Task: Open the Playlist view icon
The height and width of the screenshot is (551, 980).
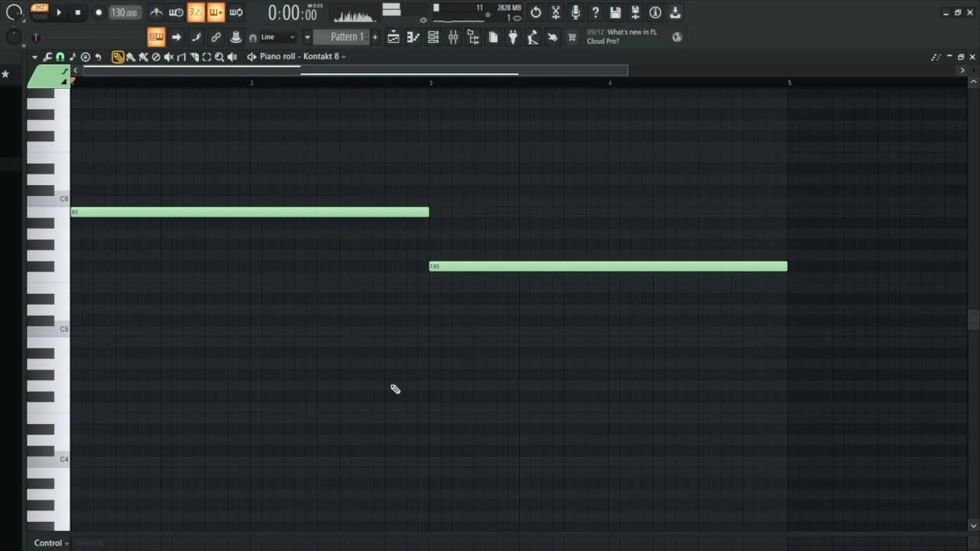Action: [394, 37]
